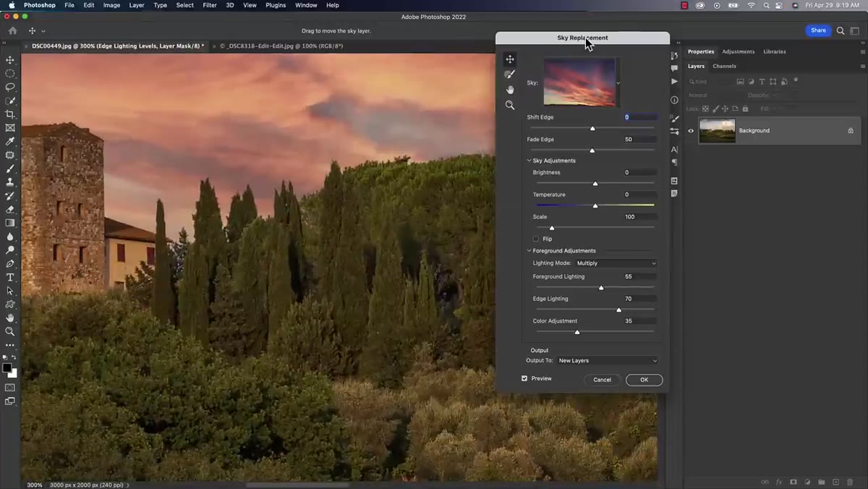Select the Elliptical Marquee tool
This screenshot has width=868, height=489.
10,73
